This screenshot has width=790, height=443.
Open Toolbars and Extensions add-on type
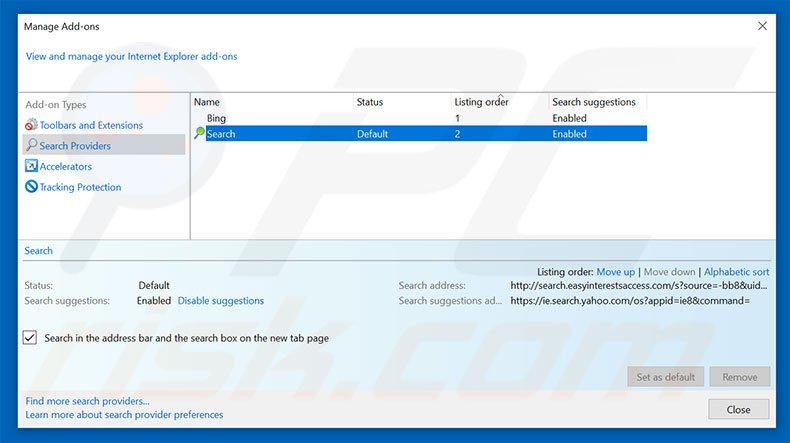[x=91, y=125]
